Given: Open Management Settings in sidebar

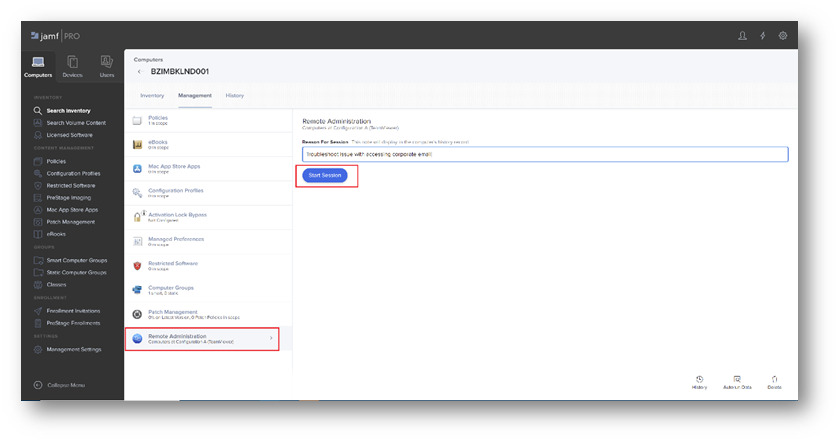Looking at the screenshot, I should [73, 349].
